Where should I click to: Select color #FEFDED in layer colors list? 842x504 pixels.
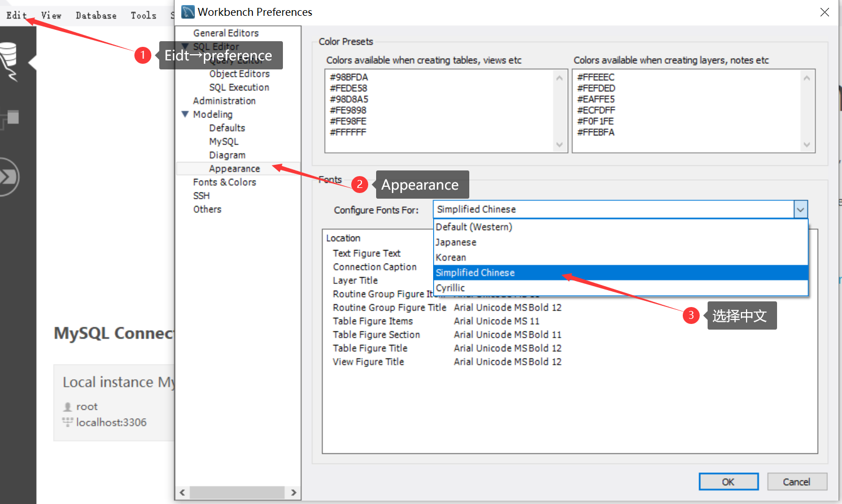coord(596,88)
